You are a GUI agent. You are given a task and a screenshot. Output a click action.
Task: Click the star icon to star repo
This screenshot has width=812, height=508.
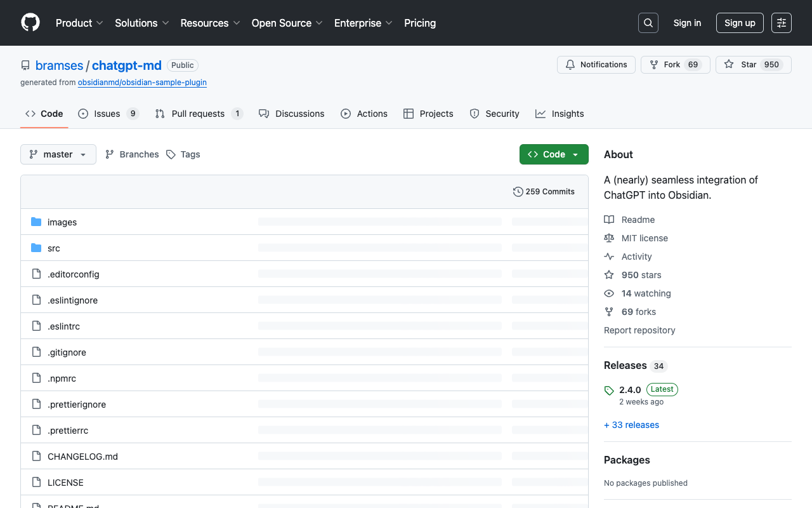point(729,65)
